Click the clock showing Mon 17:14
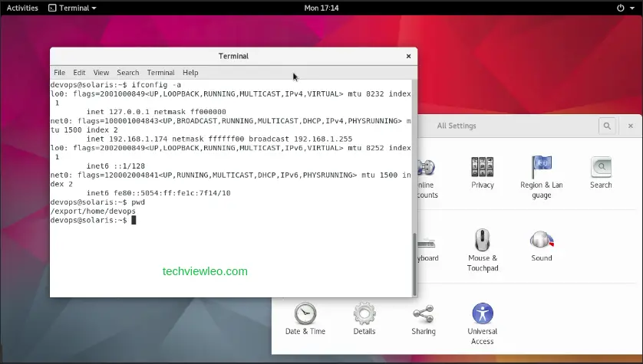Image resolution: width=643 pixels, height=364 pixels. [321, 8]
